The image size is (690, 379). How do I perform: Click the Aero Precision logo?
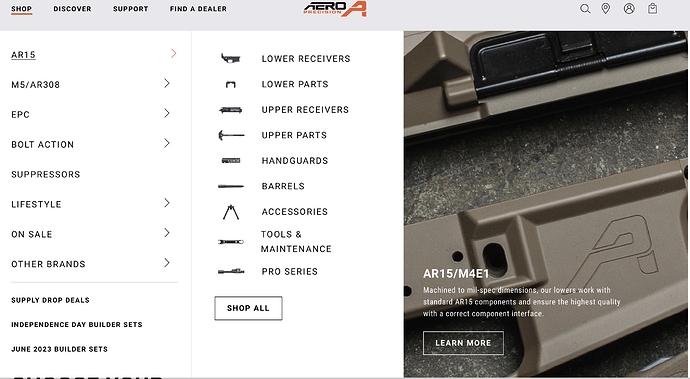click(335, 9)
